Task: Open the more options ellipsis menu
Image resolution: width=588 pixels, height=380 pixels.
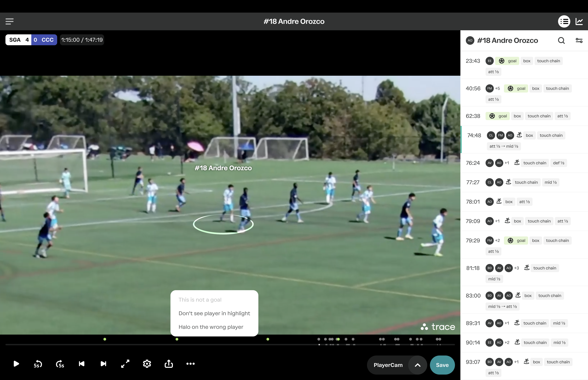Action: pyautogui.click(x=190, y=364)
